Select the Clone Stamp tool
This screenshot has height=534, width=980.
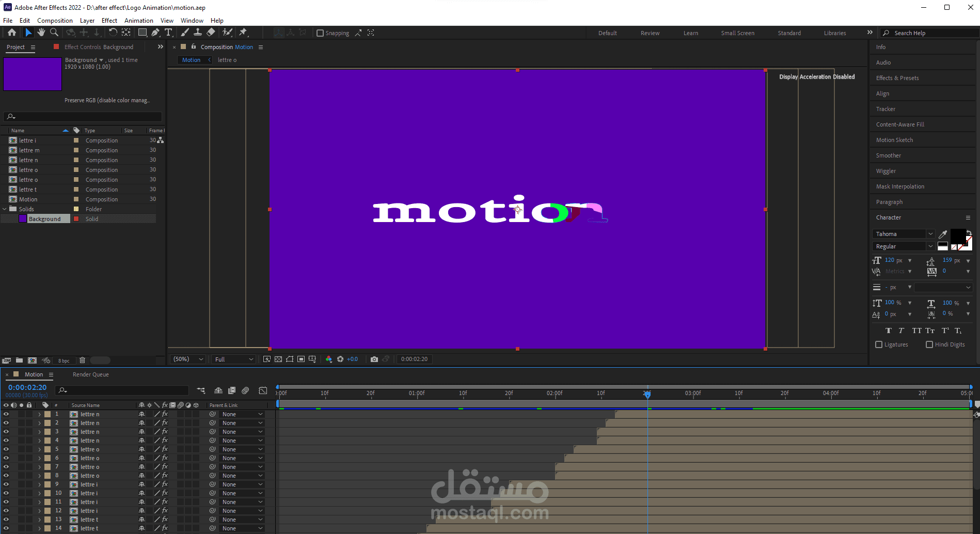tap(198, 33)
